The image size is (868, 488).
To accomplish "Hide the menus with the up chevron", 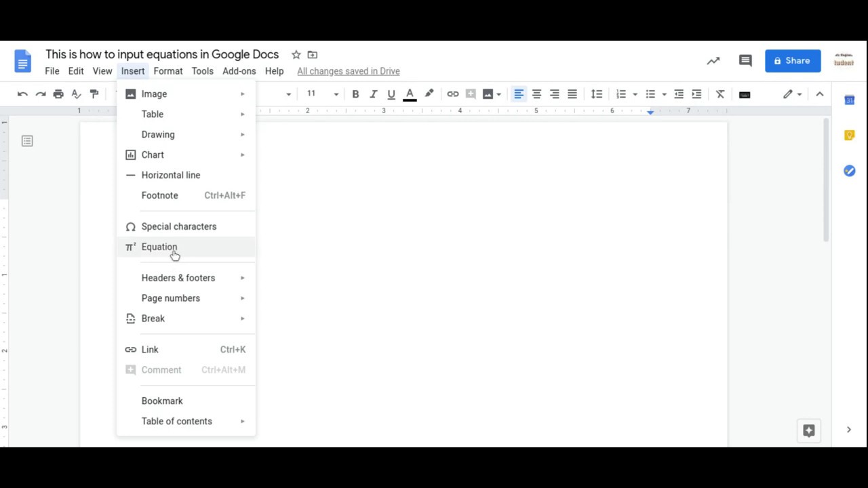I will pos(820,94).
